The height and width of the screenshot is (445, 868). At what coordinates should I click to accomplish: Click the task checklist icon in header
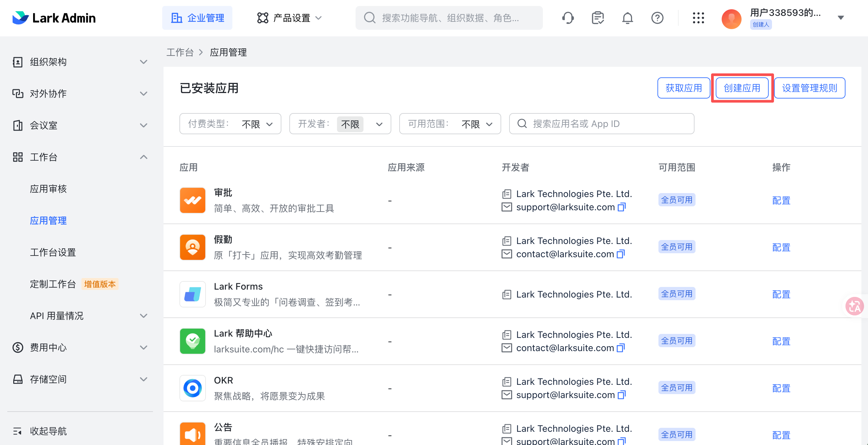tap(598, 18)
